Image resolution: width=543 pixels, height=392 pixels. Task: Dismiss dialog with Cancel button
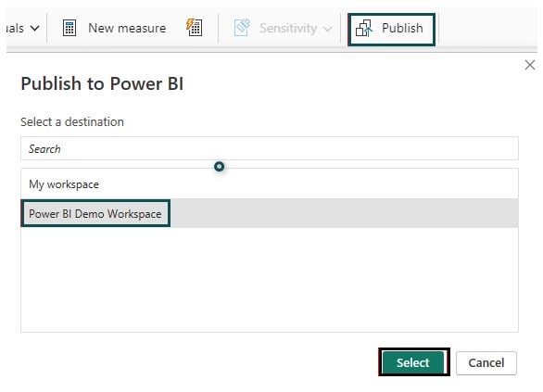[x=486, y=363]
